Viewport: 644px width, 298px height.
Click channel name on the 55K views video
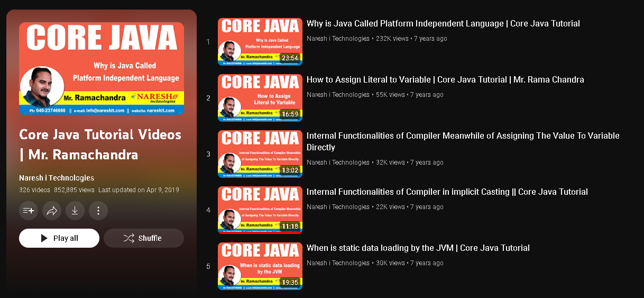click(338, 95)
